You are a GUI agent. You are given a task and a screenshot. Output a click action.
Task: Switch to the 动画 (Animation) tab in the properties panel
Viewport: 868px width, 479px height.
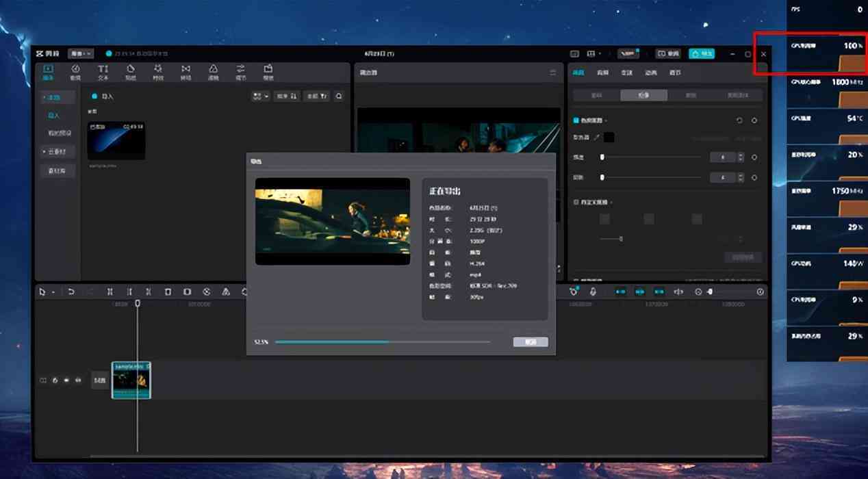click(x=651, y=72)
